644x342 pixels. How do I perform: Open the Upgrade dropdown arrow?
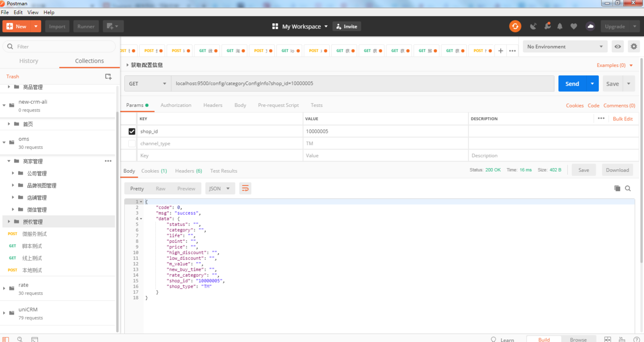point(635,26)
